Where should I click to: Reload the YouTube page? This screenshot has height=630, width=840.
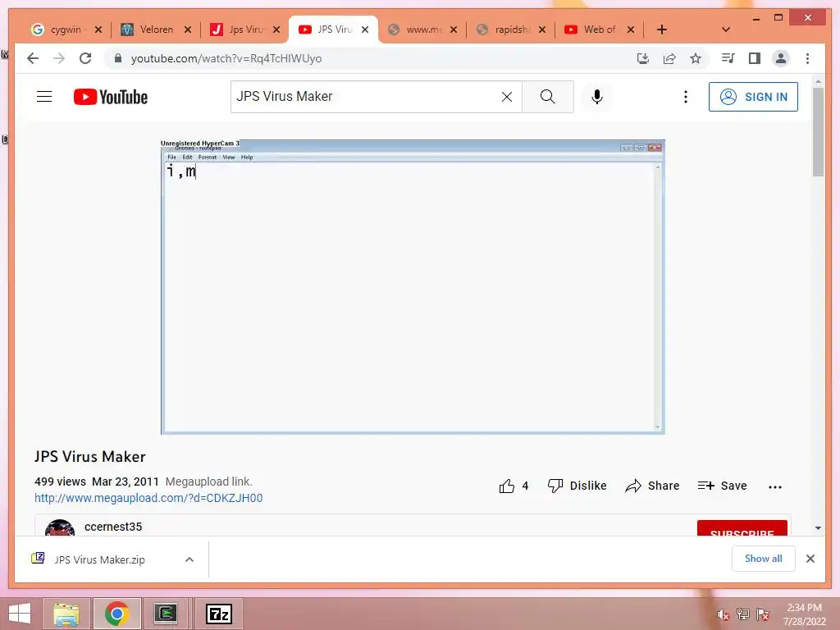click(x=85, y=58)
